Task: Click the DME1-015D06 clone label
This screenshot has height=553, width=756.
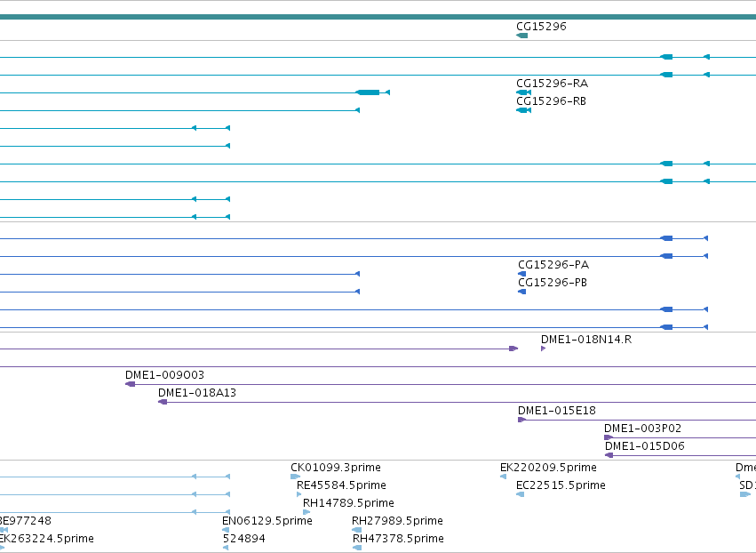Action: pyautogui.click(x=645, y=446)
